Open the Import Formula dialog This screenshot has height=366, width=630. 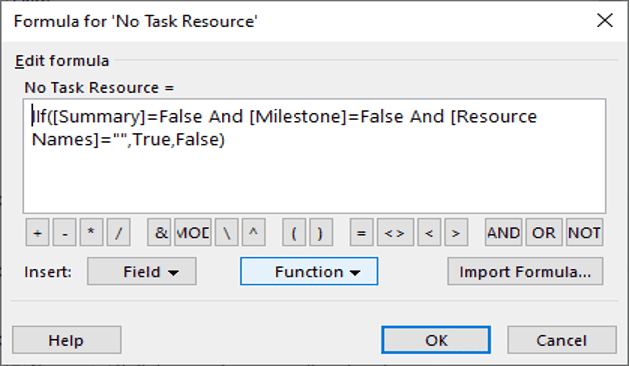pos(526,272)
